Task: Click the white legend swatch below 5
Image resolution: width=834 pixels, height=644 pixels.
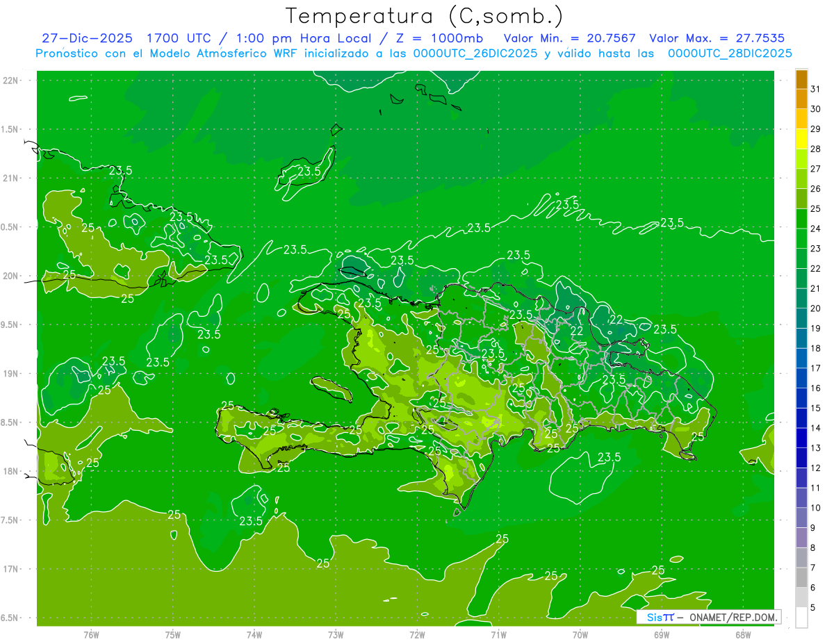Action: [801, 617]
